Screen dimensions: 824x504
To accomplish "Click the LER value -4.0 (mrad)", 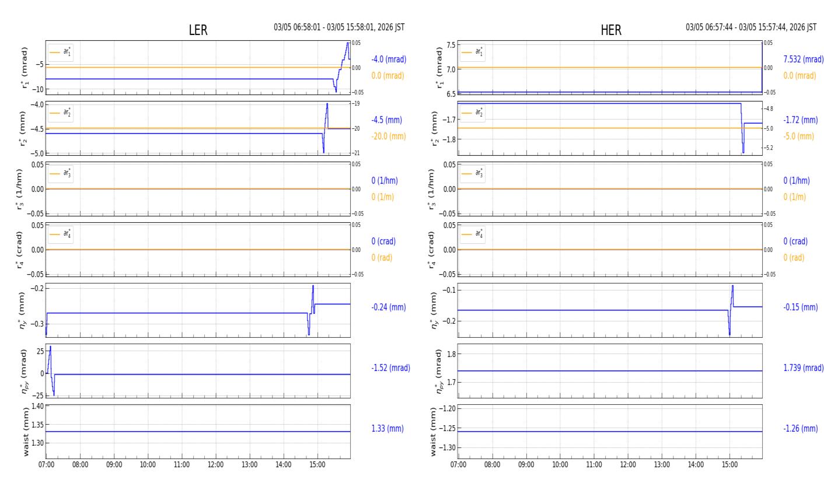I will [389, 60].
